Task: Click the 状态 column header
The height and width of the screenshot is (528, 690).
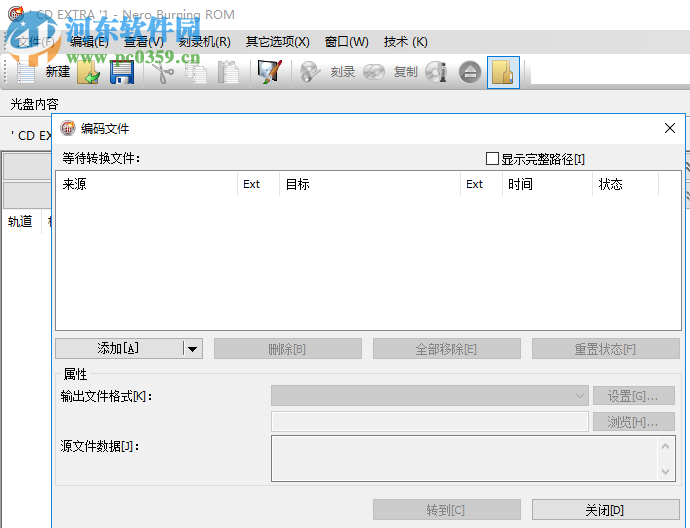Action: (x=625, y=184)
